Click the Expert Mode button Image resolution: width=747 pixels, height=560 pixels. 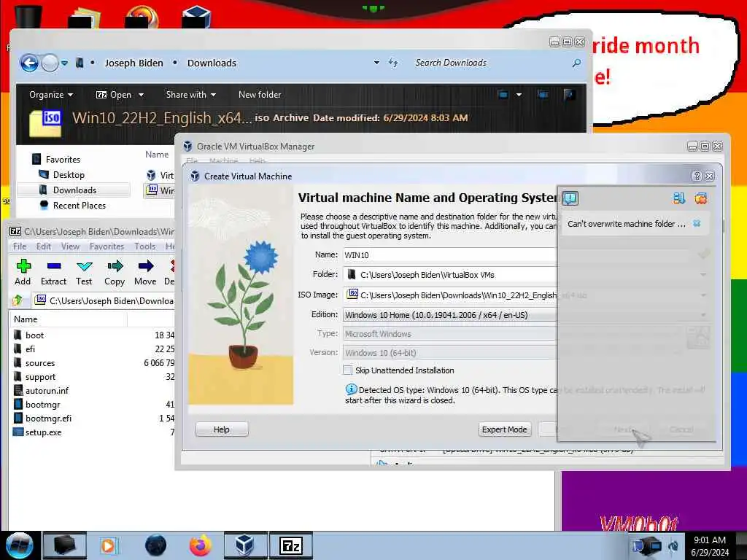tap(504, 429)
